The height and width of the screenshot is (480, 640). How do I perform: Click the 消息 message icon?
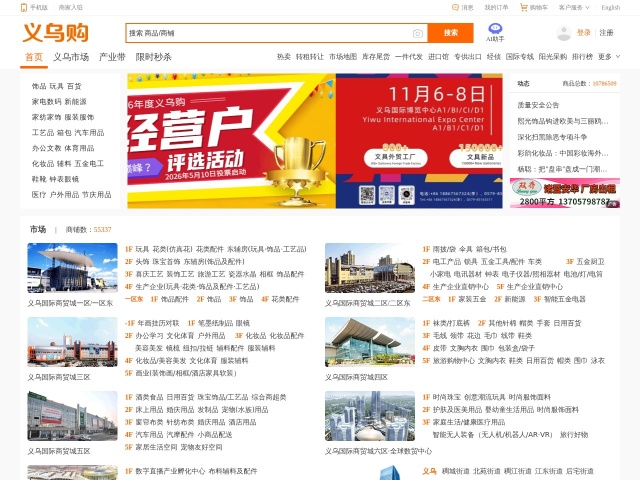[456, 7]
